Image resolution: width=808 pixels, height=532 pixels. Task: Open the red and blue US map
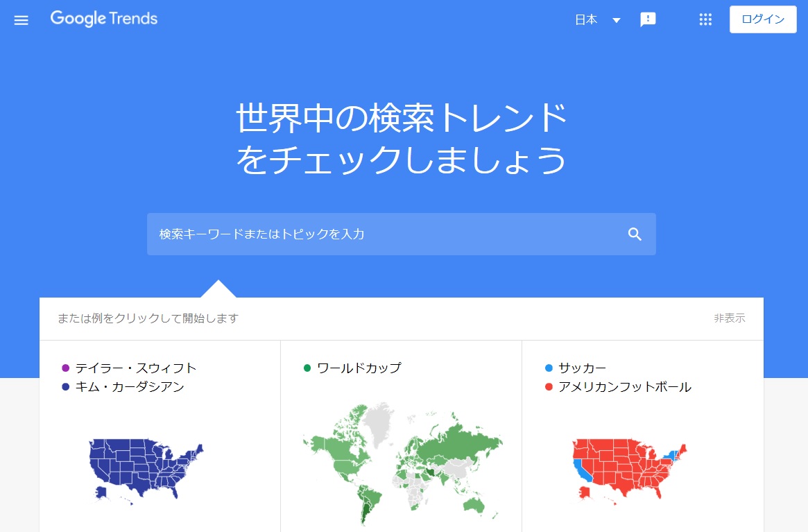point(628,468)
